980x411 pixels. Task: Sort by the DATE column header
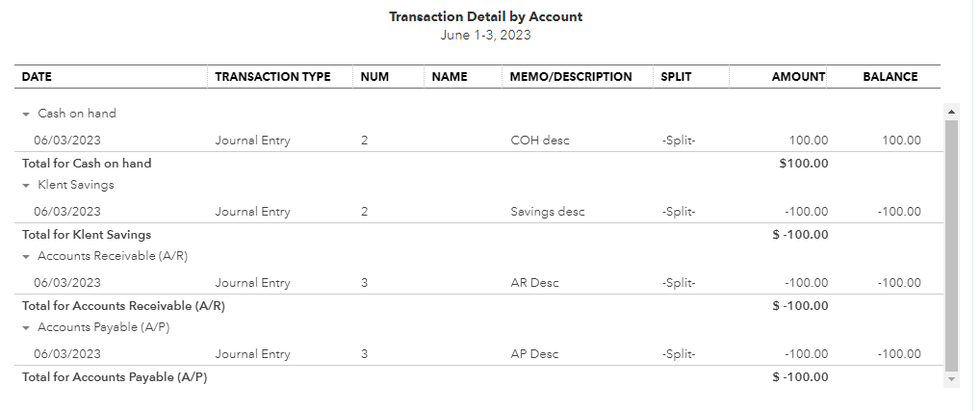pos(37,77)
